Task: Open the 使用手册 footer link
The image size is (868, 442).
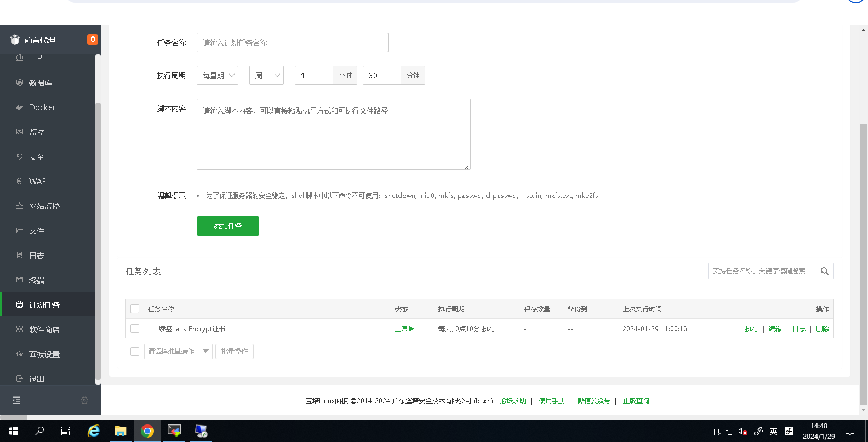Action: 552,401
